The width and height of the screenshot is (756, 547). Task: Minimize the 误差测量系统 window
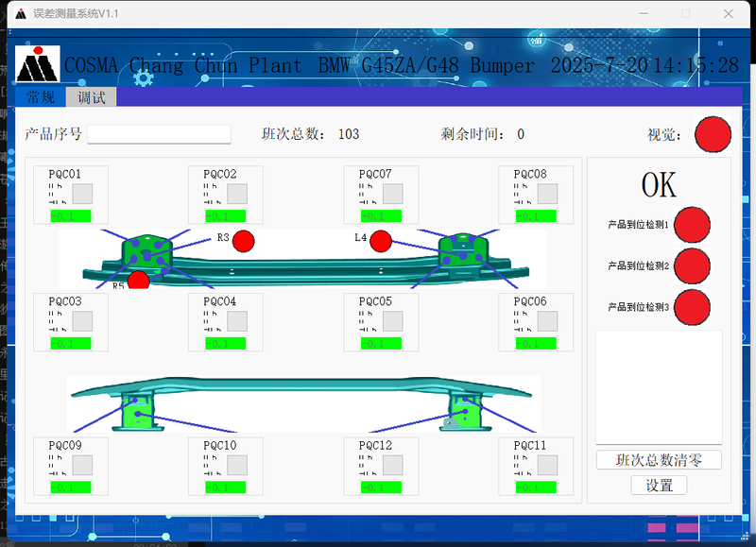coord(644,14)
